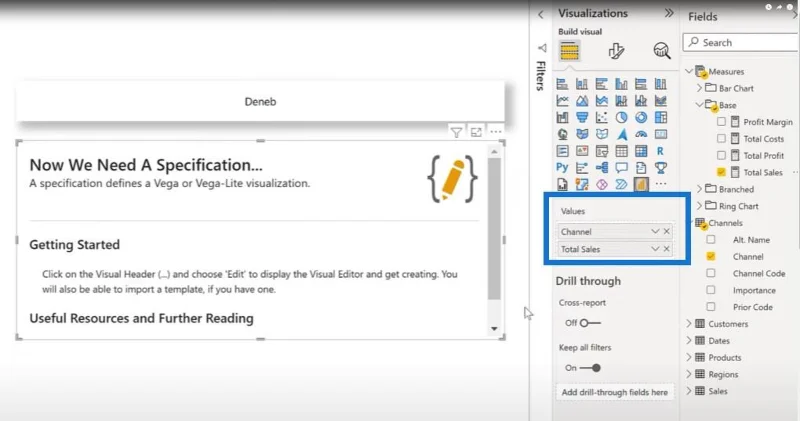Image resolution: width=800 pixels, height=421 pixels.
Task: Check the Alt. Name field
Action: (711, 239)
